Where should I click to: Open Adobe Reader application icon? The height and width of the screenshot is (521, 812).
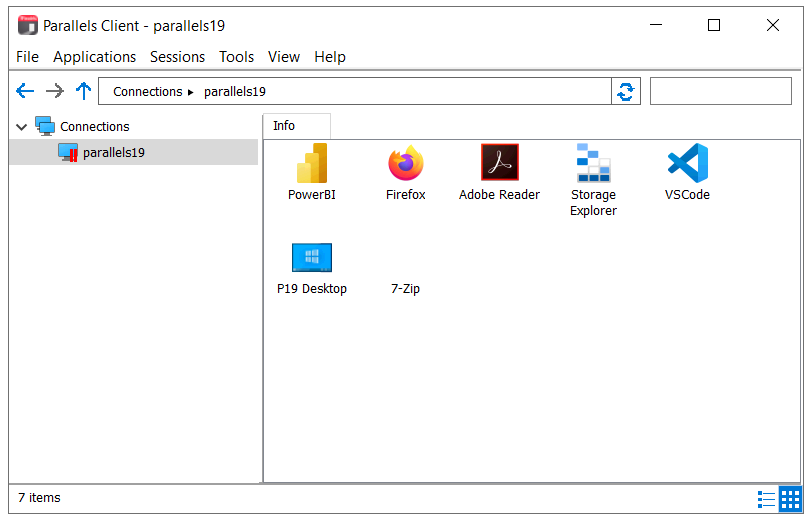coord(499,162)
